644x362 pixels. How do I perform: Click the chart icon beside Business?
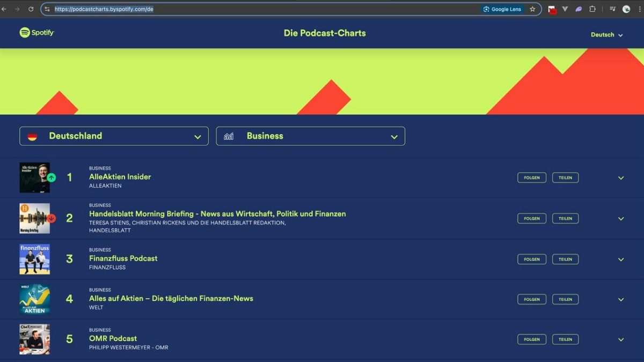[229, 136]
